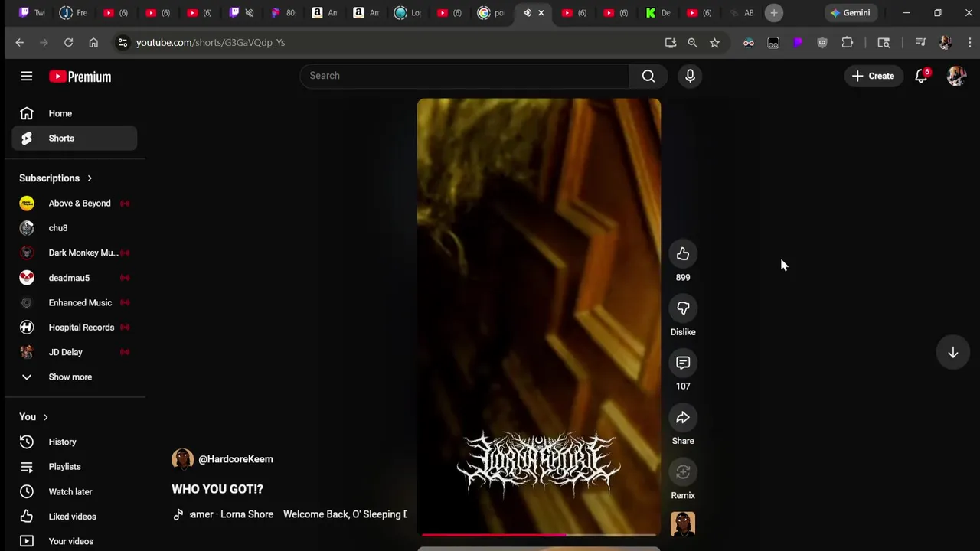The image size is (980, 551).
Task: Open the YouTube account avatar menu
Action: tap(956, 76)
